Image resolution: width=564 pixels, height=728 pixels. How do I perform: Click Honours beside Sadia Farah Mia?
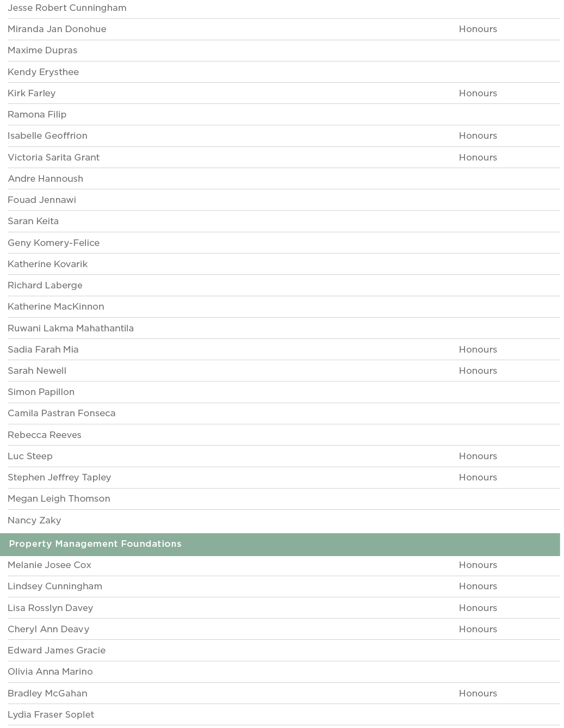(x=478, y=349)
